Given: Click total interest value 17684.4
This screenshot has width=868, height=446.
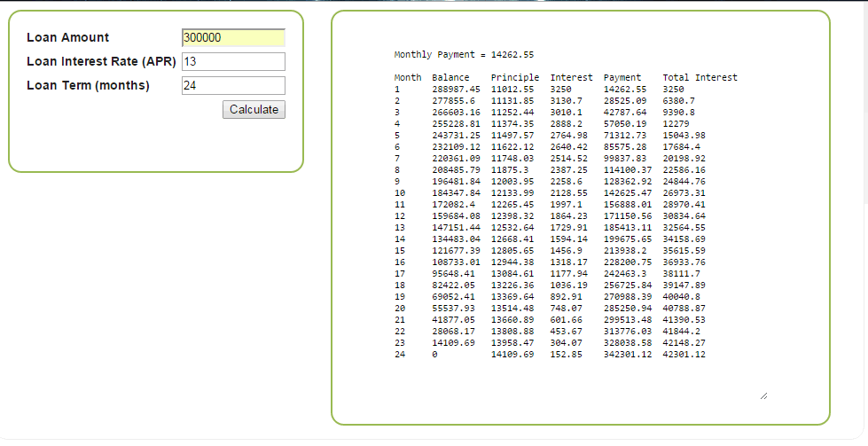Looking at the screenshot, I should pos(682,146).
